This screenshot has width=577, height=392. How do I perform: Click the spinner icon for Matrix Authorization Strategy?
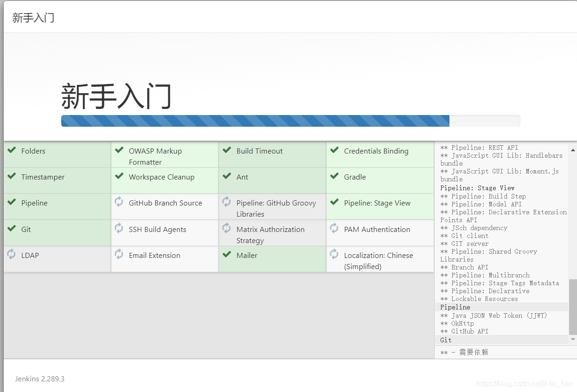pyautogui.click(x=227, y=228)
